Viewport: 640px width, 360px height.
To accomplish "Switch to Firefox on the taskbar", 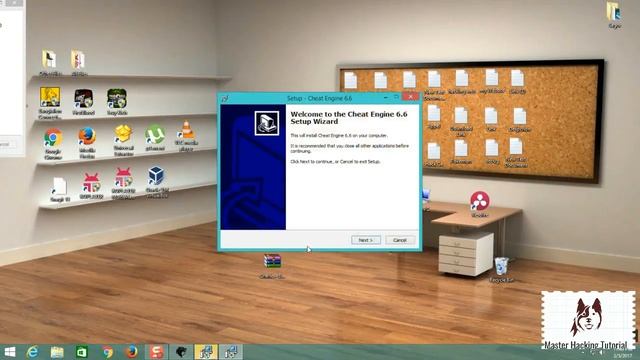I will coord(131,352).
